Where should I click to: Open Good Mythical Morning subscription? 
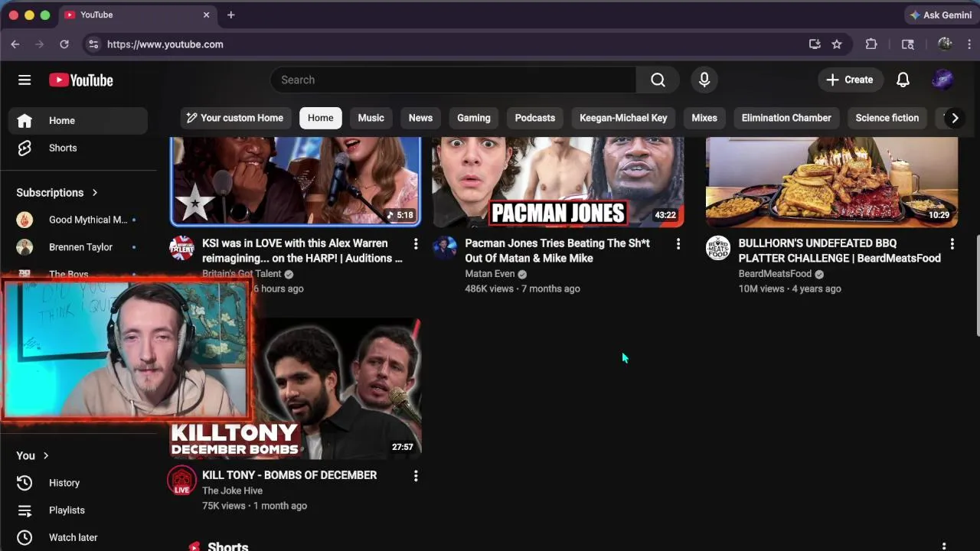78,220
